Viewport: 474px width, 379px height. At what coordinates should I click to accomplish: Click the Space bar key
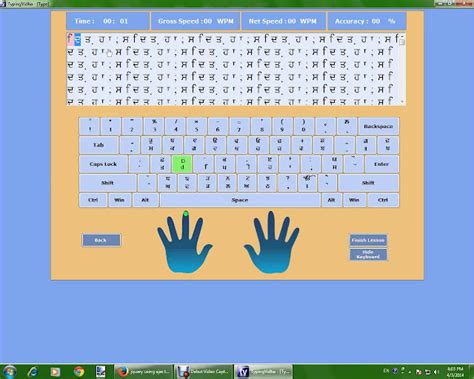[x=240, y=200]
